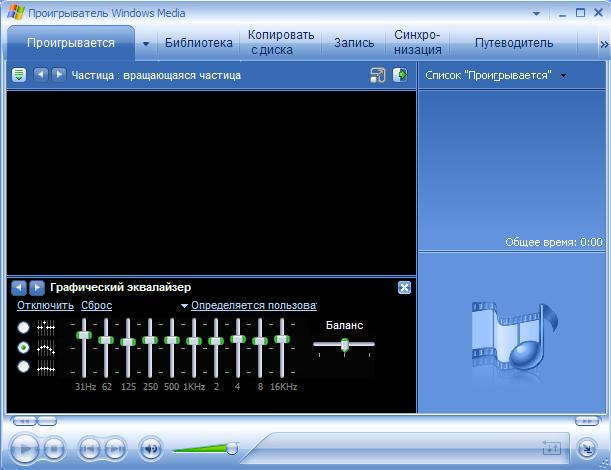Open the video size options icon
611x470 pixels.
(377, 75)
